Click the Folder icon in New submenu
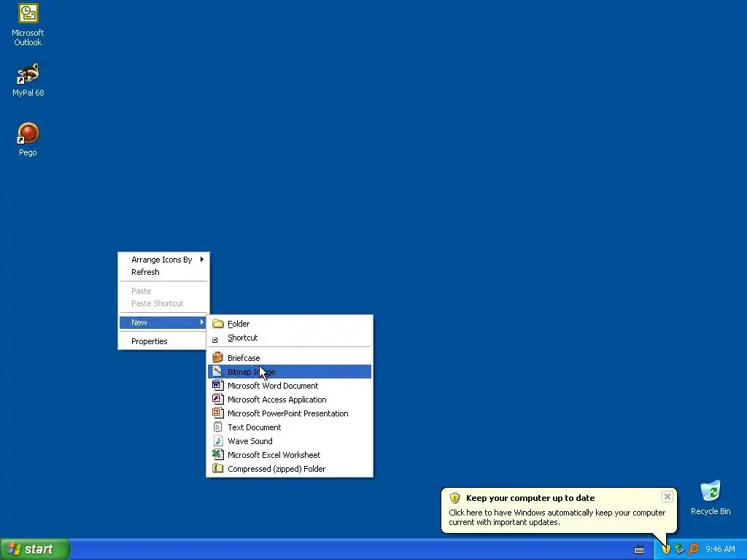The image size is (747, 560). pyautogui.click(x=217, y=324)
